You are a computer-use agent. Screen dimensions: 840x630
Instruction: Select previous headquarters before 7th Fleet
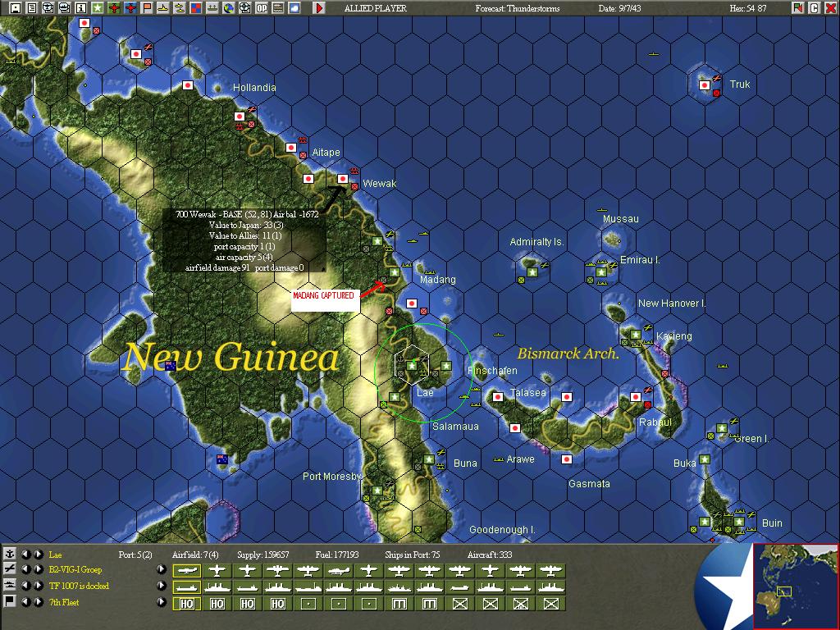point(25,601)
